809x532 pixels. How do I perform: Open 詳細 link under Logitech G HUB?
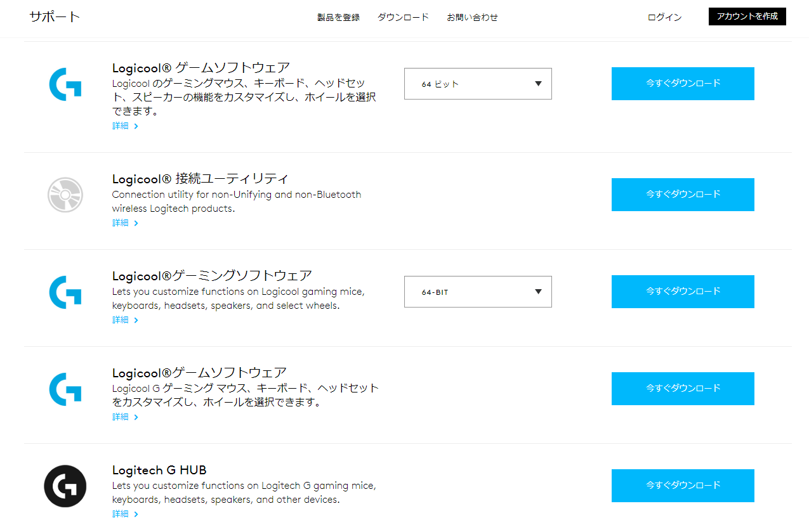coord(125,514)
